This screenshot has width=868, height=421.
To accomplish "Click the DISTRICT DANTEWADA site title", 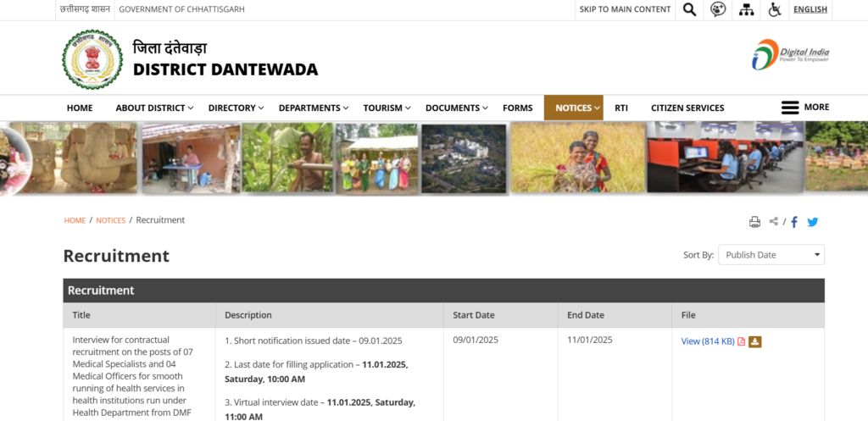I will 225,69.
